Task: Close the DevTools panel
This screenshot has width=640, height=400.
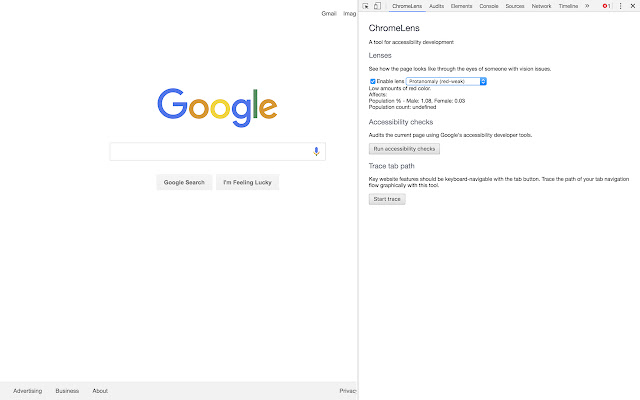Action: pyautogui.click(x=633, y=6)
